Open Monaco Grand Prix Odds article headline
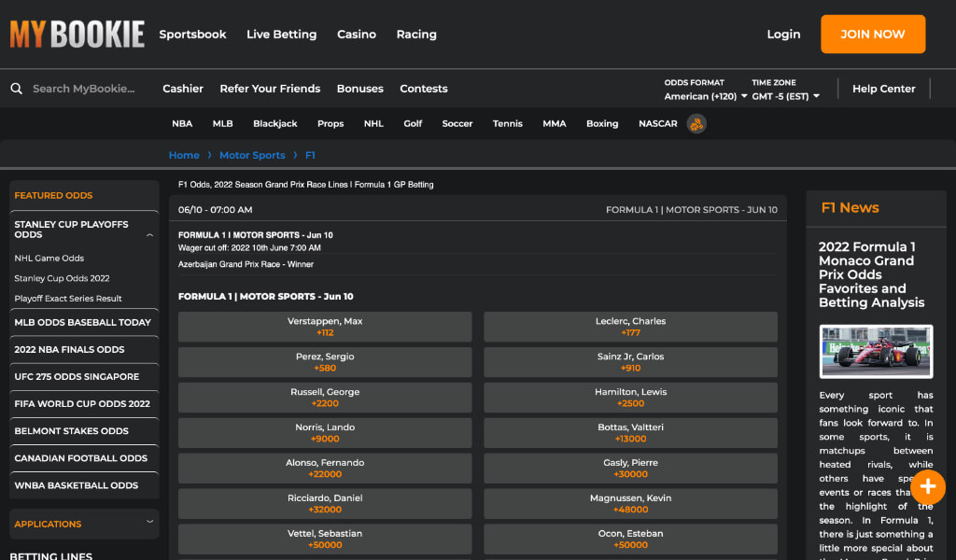Image resolution: width=956 pixels, height=560 pixels. pos(872,274)
